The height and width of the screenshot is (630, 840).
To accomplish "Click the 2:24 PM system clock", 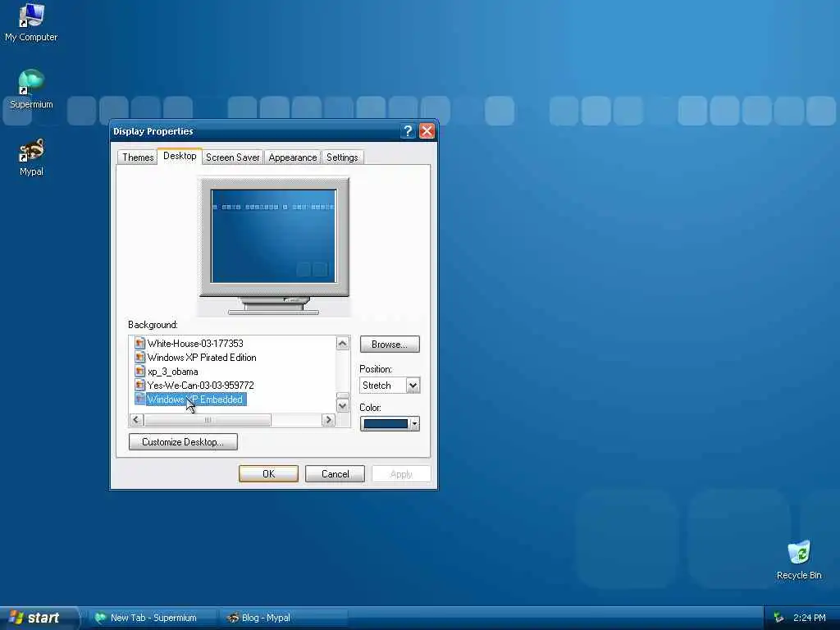I will (810, 618).
